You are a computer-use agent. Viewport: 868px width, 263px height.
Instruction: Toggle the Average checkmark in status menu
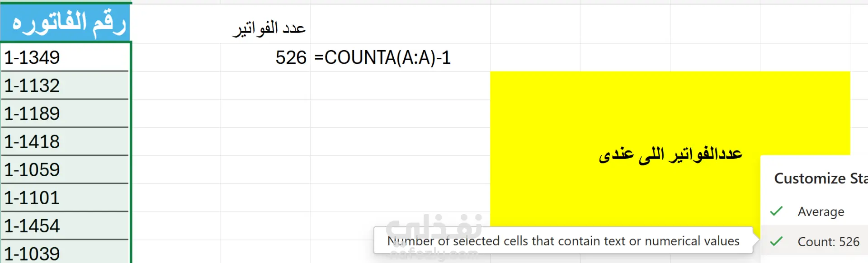click(x=776, y=211)
